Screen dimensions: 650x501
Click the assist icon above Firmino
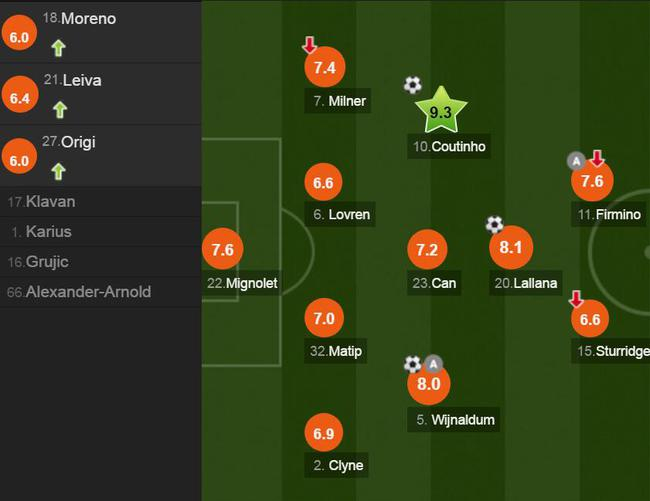click(576, 159)
